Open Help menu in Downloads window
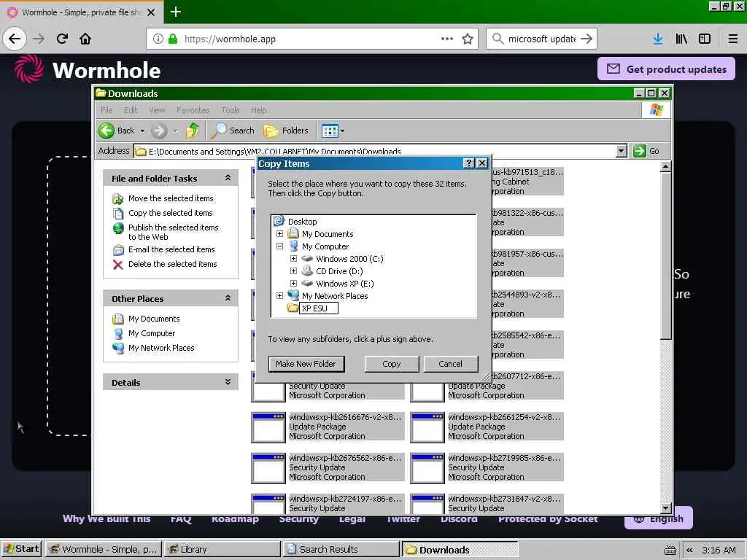The height and width of the screenshot is (560, 747). tap(258, 110)
